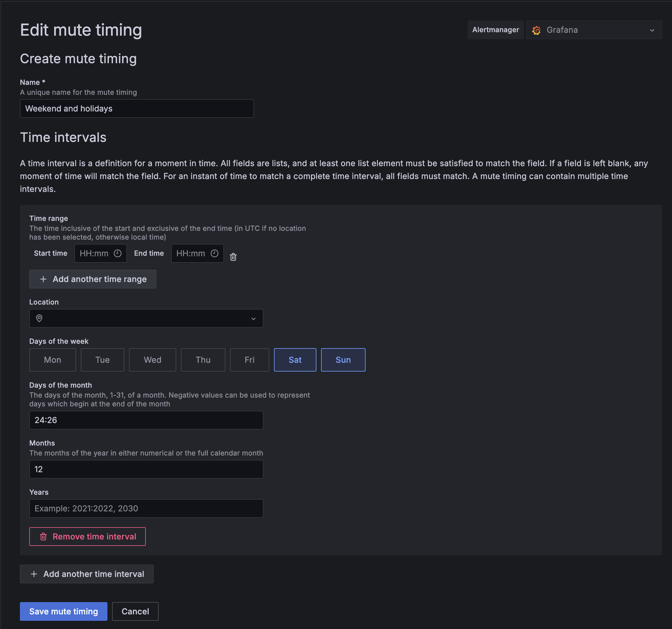This screenshot has width=672, height=629.
Task: Select Fri day of the week
Action: pos(249,360)
